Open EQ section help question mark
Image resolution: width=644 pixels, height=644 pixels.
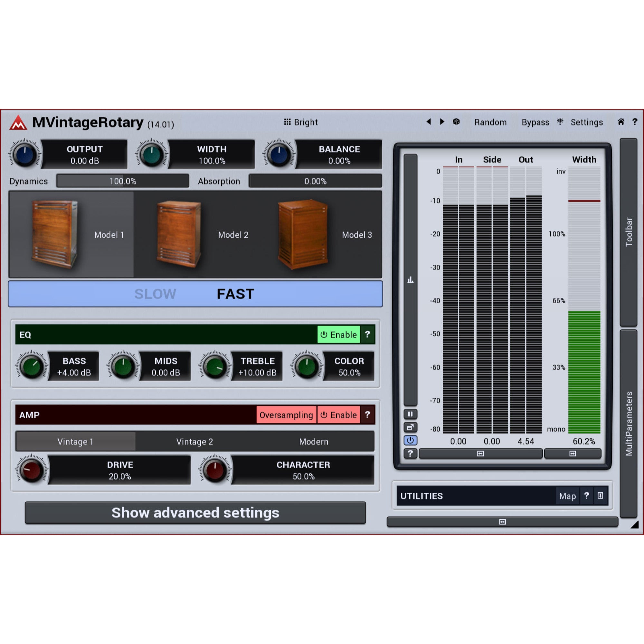[367, 334]
